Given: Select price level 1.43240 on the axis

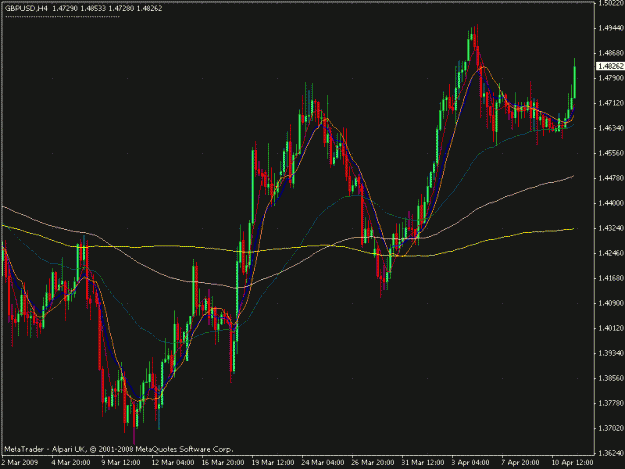Looking at the screenshot, I should pyautogui.click(x=611, y=228).
